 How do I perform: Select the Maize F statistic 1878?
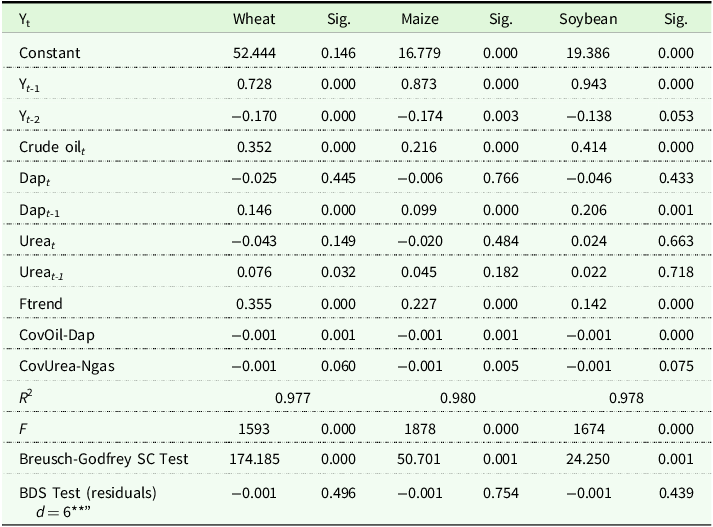coord(420,429)
